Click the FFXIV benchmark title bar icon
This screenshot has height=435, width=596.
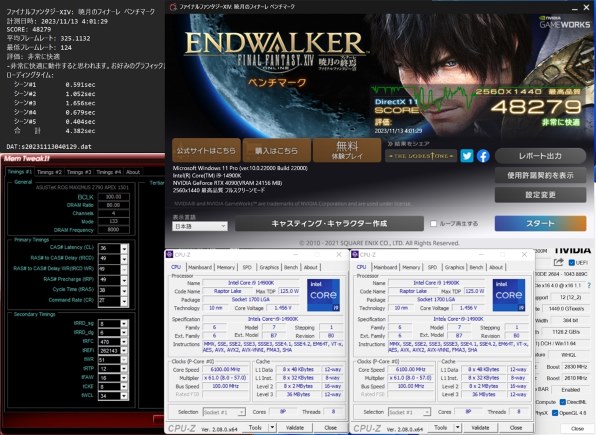pyautogui.click(x=173, y=6)
